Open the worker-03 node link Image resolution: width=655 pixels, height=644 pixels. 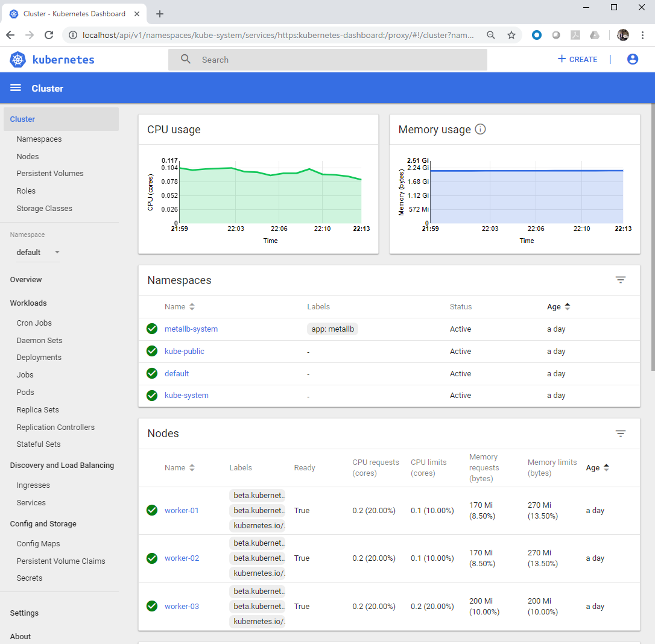pyautogui.click(x=182, y=606)
